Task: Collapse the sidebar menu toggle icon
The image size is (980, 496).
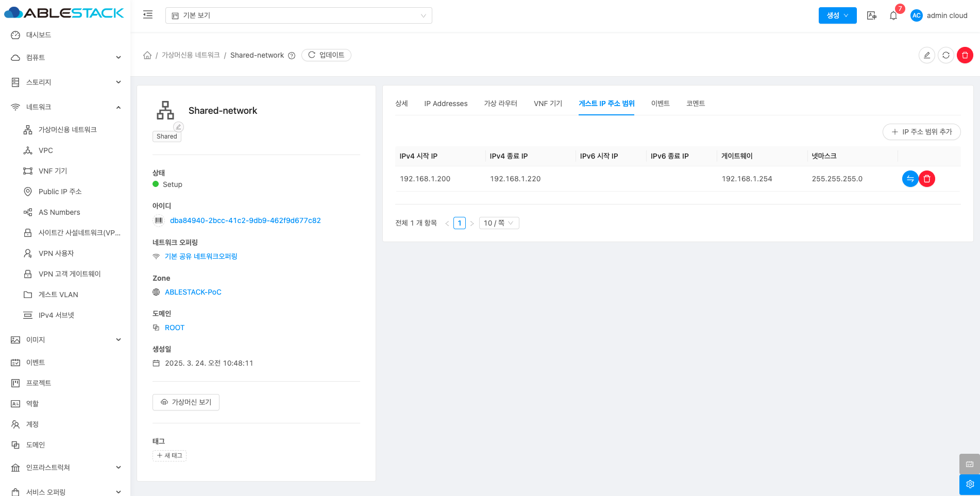Action: tap(148, 15)
